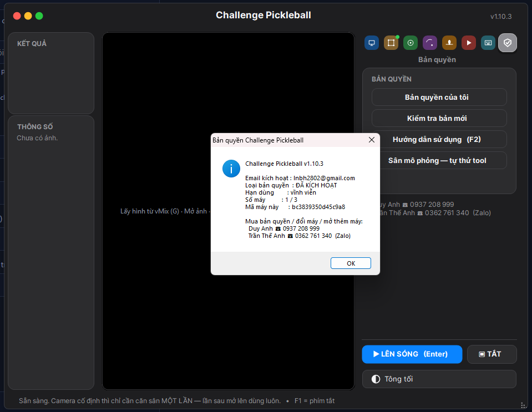Click the Bản quyền label under toolbar
Screen dimensions: 532x412
437,60
